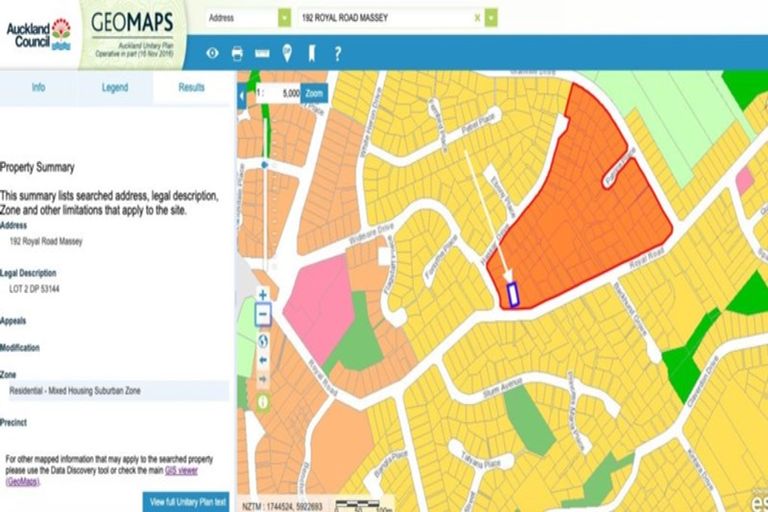Zoom out with the minus button
The height and width of the screenshot is (512, 768).
coord(263,316)
